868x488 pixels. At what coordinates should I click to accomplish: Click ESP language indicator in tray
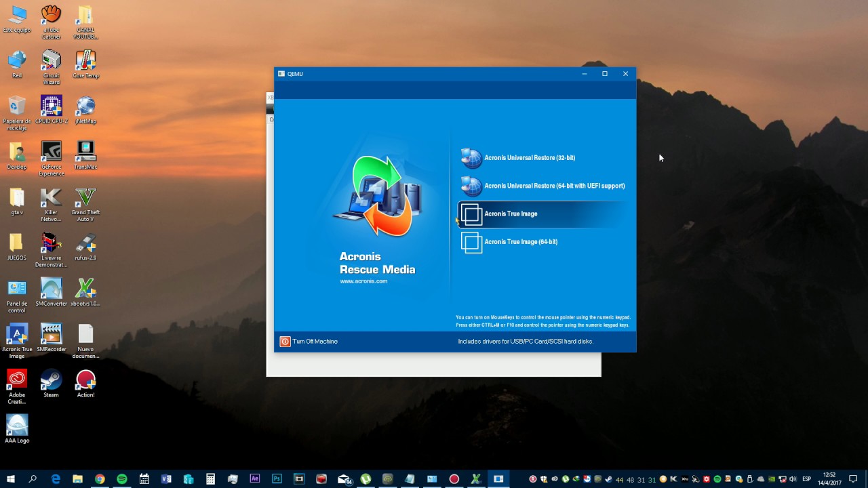[807, 479]
